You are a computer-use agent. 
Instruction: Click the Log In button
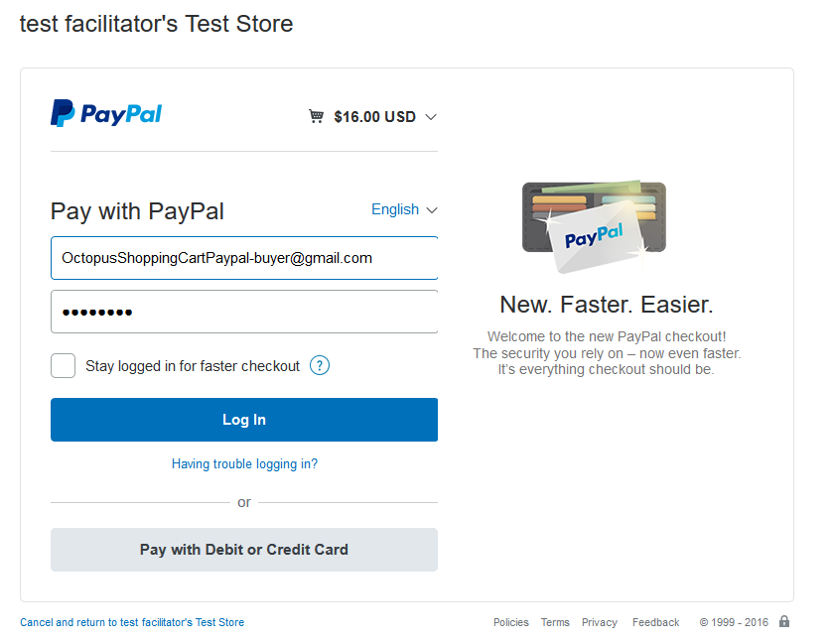click(243, 419)
